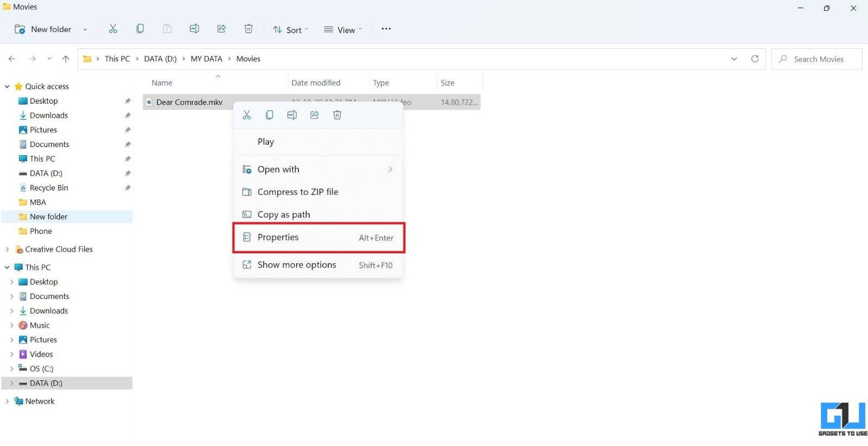This screenshot has height=446, width=868.
Task: Open the address bar history dropdown
Action: [x=734, y=59]
